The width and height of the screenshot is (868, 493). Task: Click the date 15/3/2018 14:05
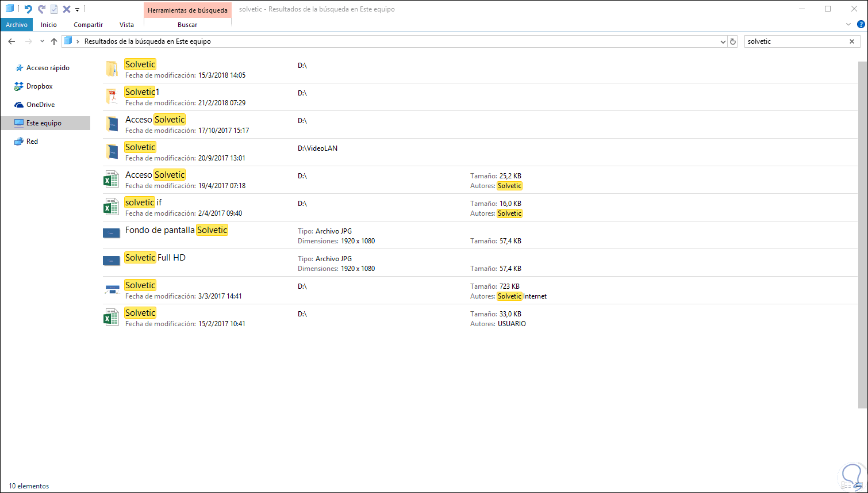[x=222, y=75]
